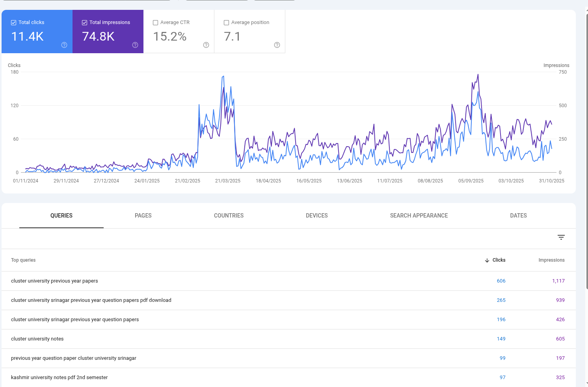
Task: Switch to the Countries tab
Action: click(229, 216)
